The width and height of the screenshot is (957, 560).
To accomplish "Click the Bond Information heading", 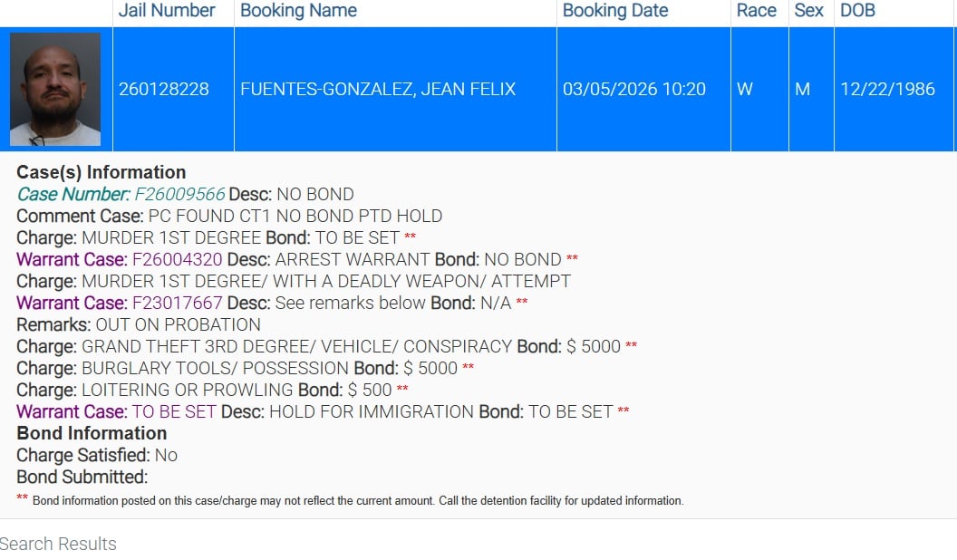I will point(92,433).
